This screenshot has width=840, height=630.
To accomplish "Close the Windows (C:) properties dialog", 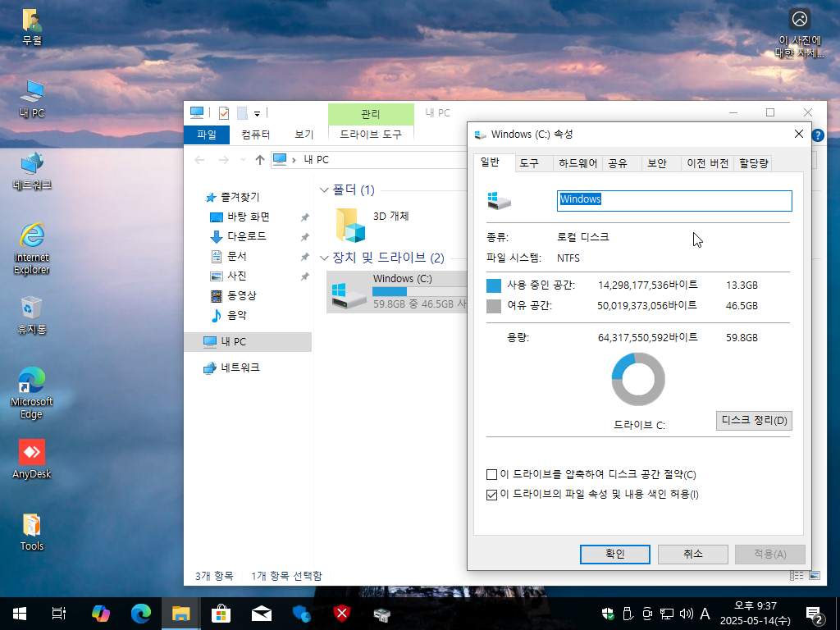I will pos(799,134).
